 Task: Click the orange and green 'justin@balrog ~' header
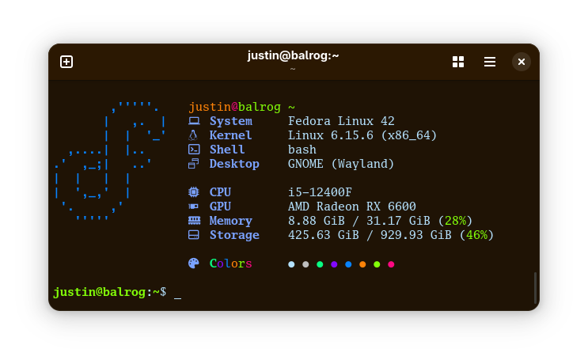point(242,107)
